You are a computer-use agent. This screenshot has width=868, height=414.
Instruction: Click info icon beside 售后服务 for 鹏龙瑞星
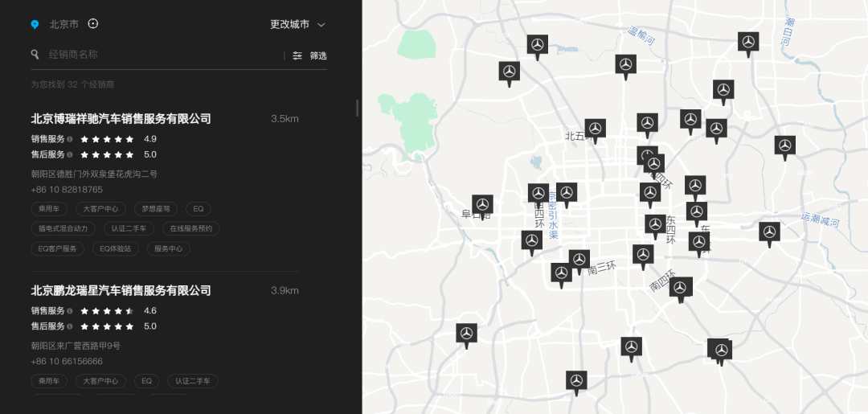tap(70, 326)
